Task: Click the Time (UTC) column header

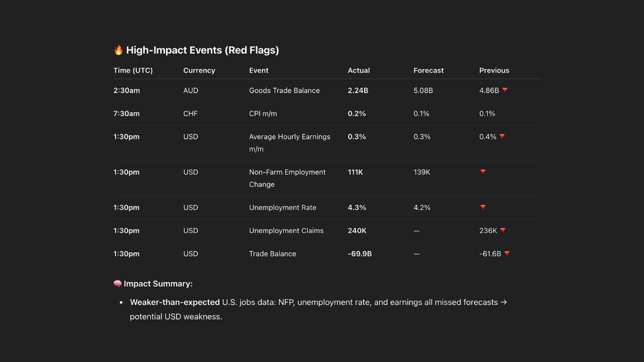Action: (x=133, y=70)
